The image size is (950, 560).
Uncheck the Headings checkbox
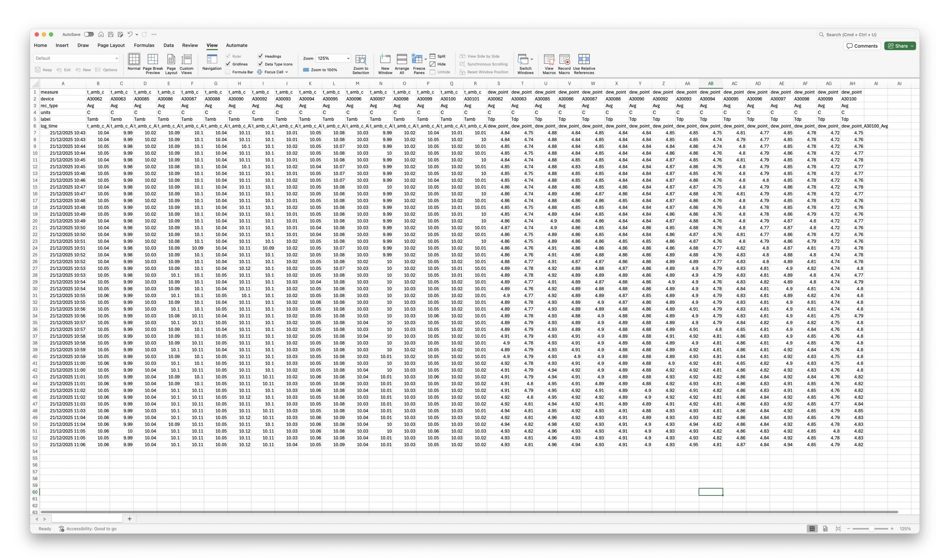click(261, 56)
